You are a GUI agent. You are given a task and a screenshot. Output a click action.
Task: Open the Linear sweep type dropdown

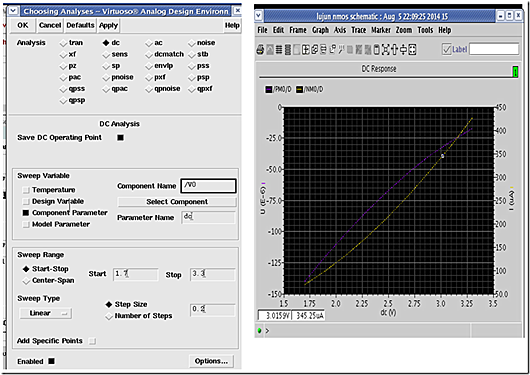click(45, 313)
